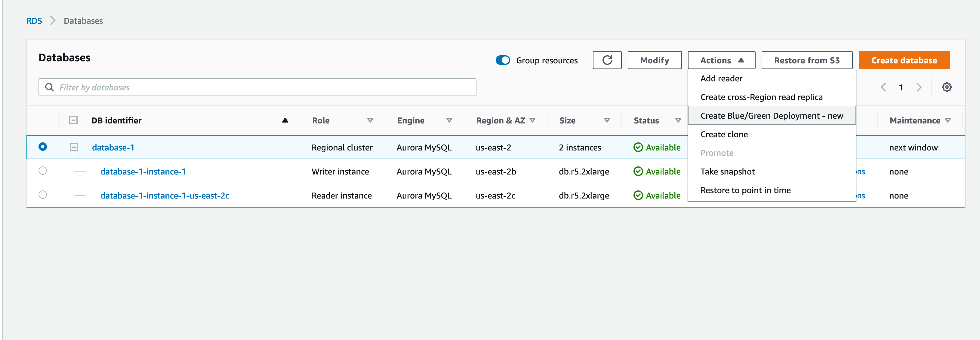The height and width of the screenshot is (340, 980).
Task: Click Engine column sort arrow
Action: coord(449,120)
